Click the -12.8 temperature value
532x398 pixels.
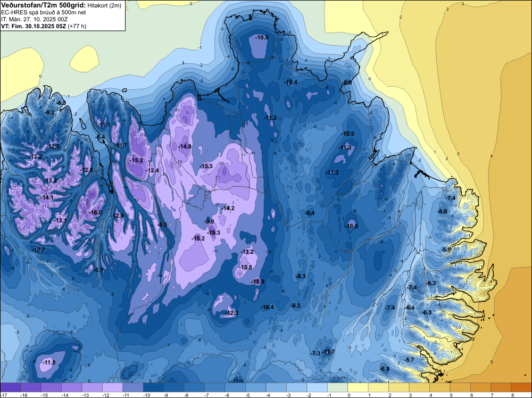tap(87, 170)
